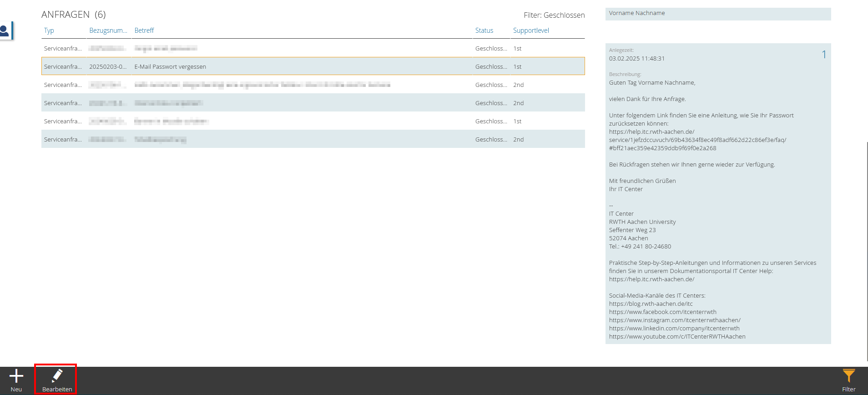The image size is (868, 395).
Task: Sort requests by the Typ column
Action: coord(49,30)
